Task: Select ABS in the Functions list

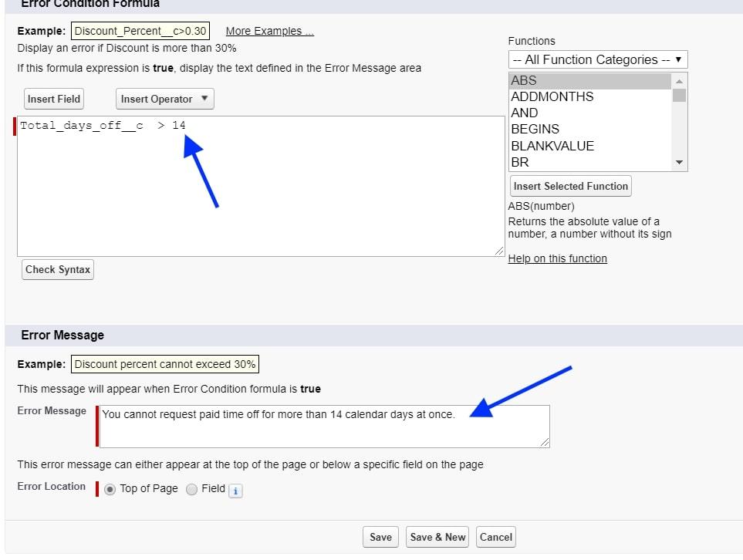Action: (x=556, y=80)
